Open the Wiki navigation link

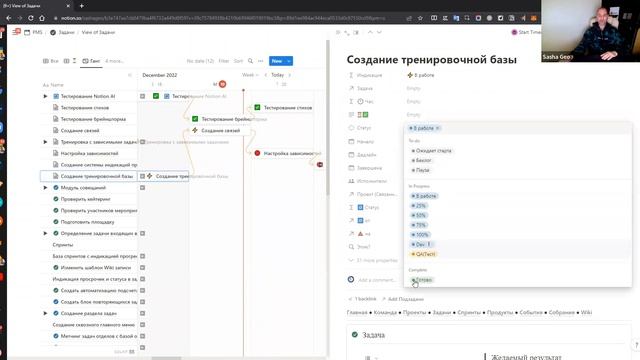tap(586, 313)
